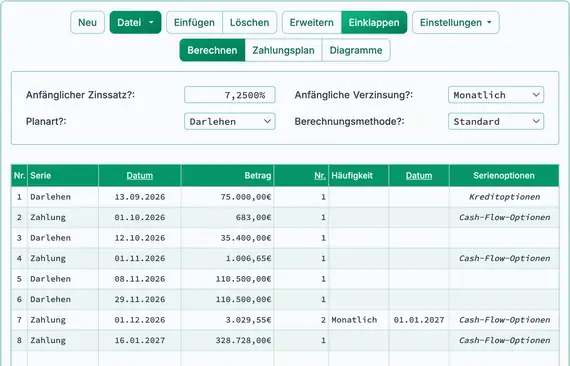Select the 110.500,00€ amount in row 5
570x366 pixels.
coord(228,279)
